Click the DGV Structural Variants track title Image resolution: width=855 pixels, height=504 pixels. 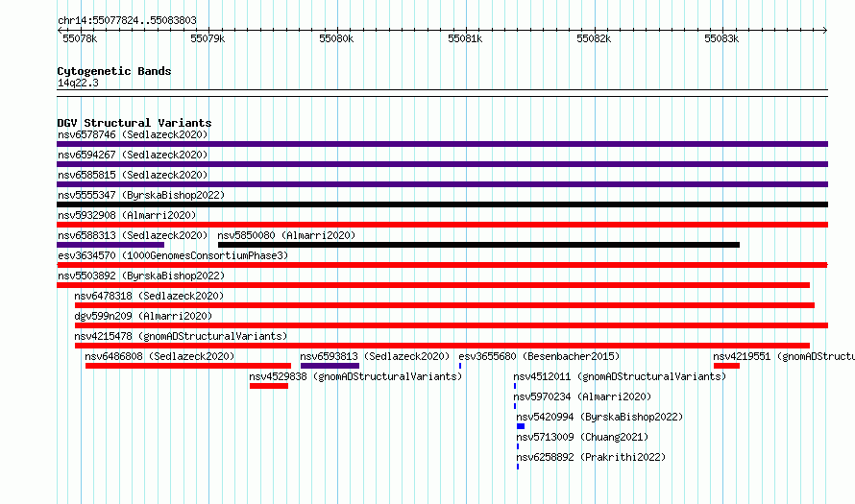click(x=134, y=123)
